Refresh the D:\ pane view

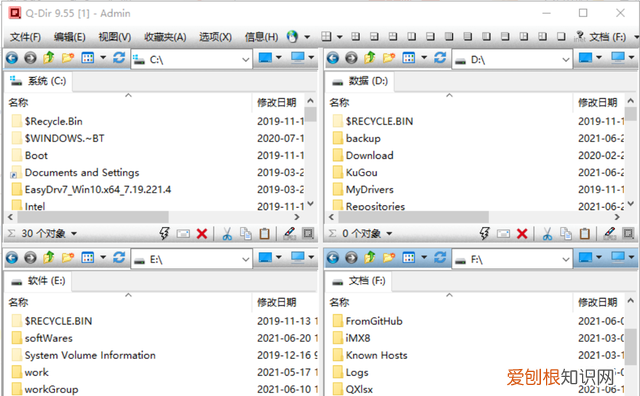pyautogui.click(x=440, y=58)
